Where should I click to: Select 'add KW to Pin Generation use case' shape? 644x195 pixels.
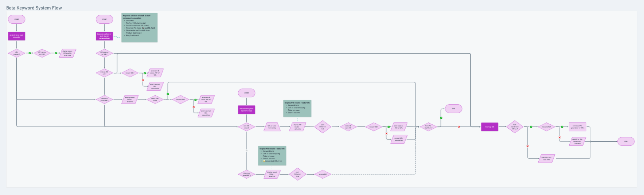pyautogui.click(x=578, y=141)
